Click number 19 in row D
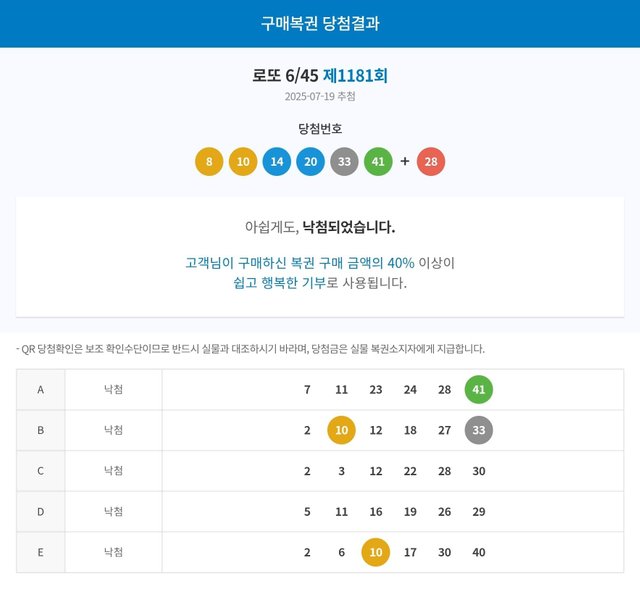Image resolution: width=640 pixels, height=590 pixels. click(x=410, y=512)
